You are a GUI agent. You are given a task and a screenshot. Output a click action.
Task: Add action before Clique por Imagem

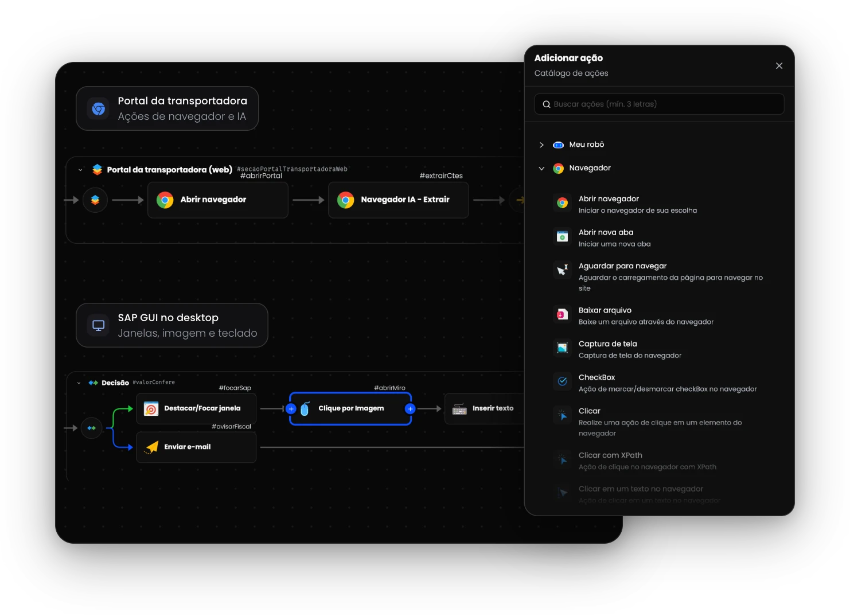[291, 409]
